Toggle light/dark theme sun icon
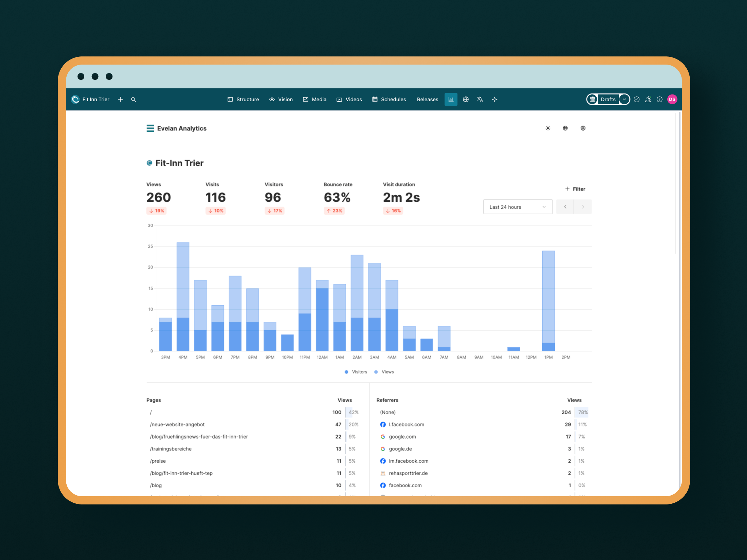This screenshot has width=747, height=560. pyautogui.click(x=548, y=128)
